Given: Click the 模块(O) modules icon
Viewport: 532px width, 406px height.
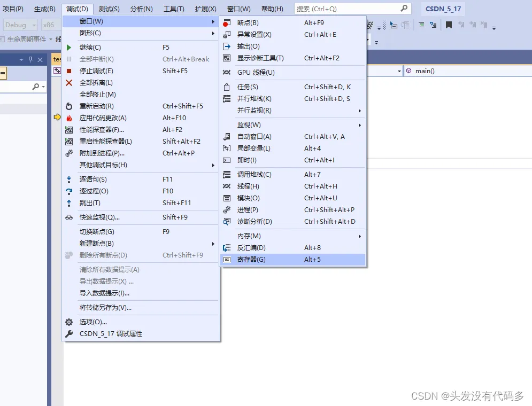Looking at the screenshot, I should [227, 198].
